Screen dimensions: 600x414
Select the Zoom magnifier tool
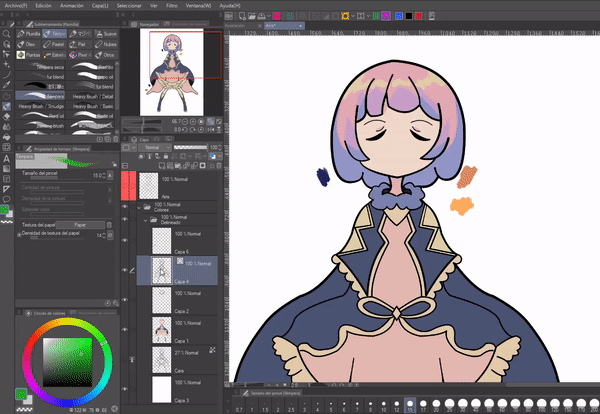[x=7, y=34]
